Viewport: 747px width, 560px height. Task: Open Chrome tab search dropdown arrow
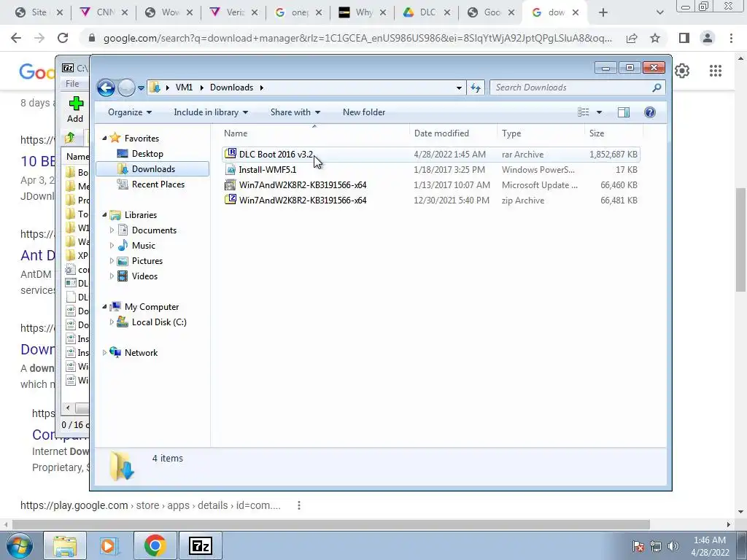click(x=659, y=13)
